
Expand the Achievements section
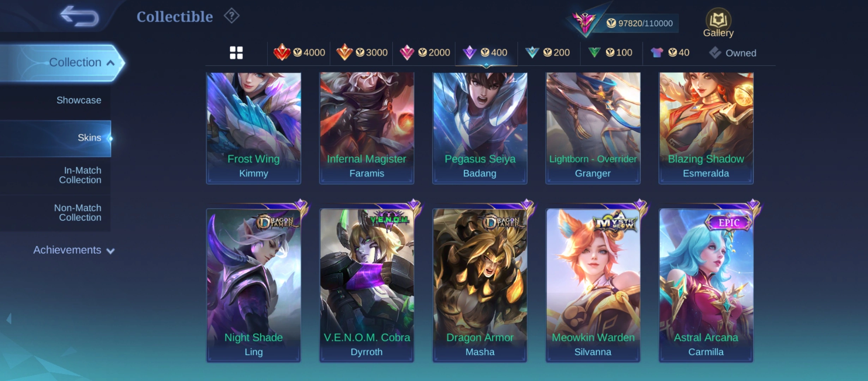(74, 250)
